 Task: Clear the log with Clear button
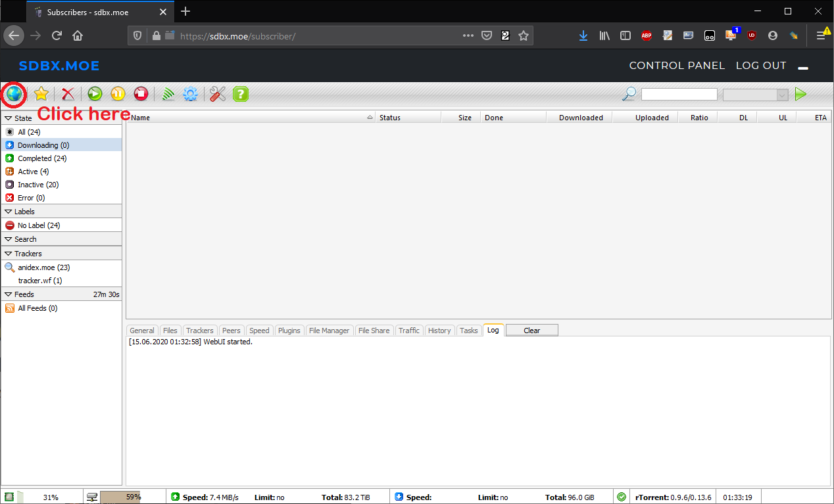click(532, 331)
